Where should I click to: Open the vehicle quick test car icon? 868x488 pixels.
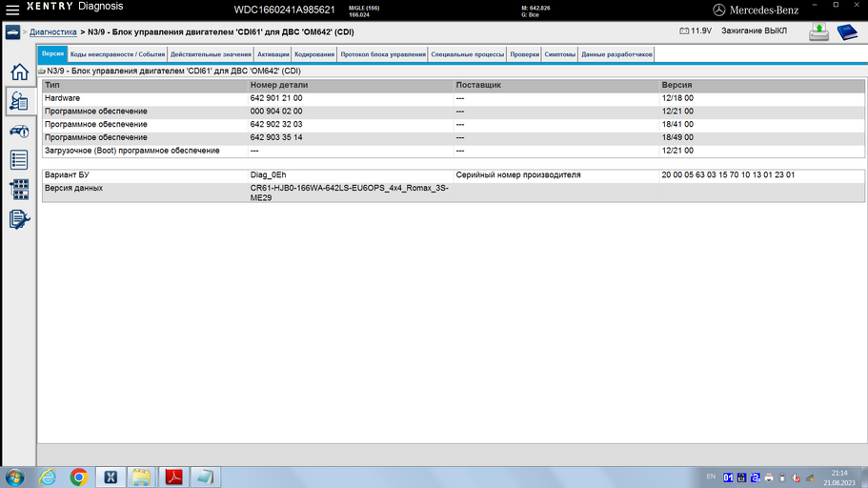pyautogui.click(x=19, y=132)
